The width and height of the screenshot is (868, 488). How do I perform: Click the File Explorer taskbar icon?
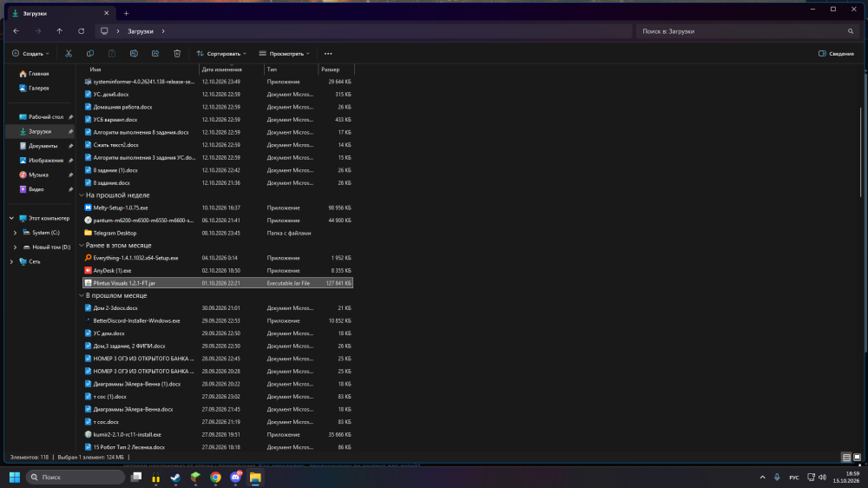point(255,477)
